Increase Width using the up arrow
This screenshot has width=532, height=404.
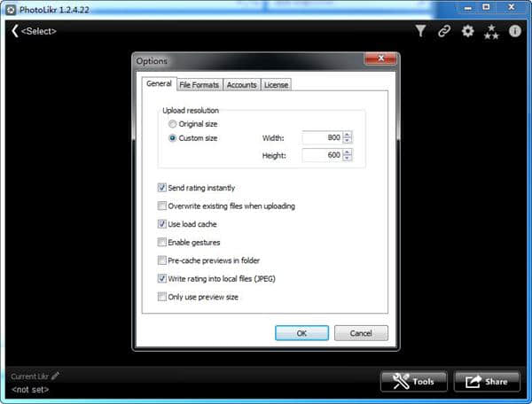(348, 135)
